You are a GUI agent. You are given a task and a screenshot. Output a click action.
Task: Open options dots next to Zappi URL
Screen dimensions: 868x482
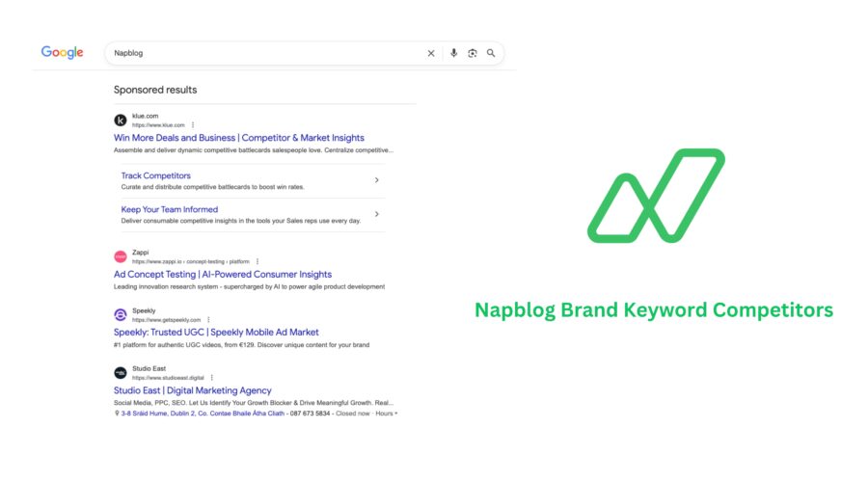tap(258, 261)
